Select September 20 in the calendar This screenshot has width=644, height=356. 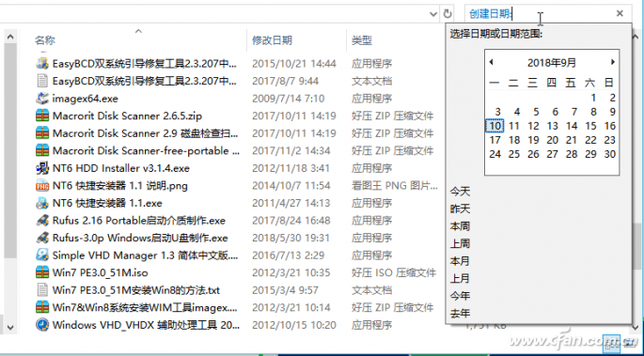pos(553,140)
